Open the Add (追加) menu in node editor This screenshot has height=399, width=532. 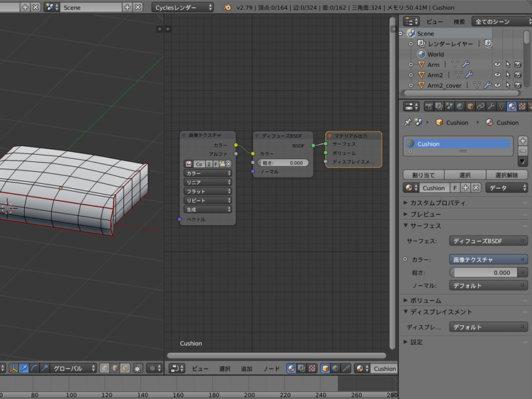(246, 369)
